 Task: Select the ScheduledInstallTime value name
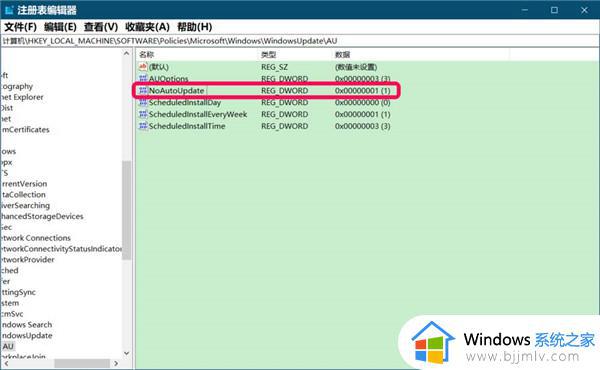coord(187,126)
